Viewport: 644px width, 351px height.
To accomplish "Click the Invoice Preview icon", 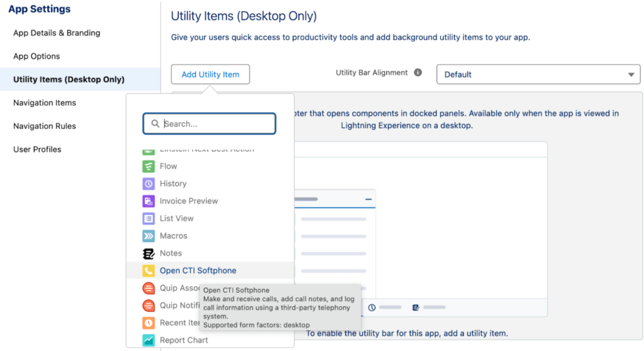I will click(148, 201).
